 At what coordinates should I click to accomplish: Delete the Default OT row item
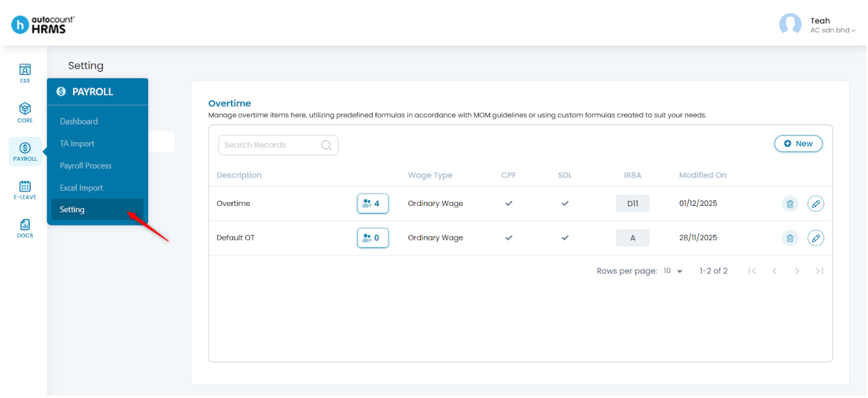789,238
